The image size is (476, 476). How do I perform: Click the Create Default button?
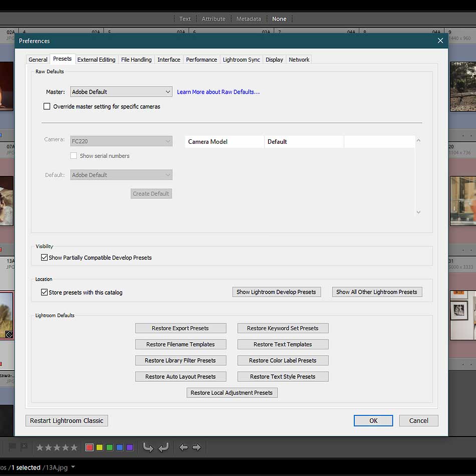pos(151,194)
